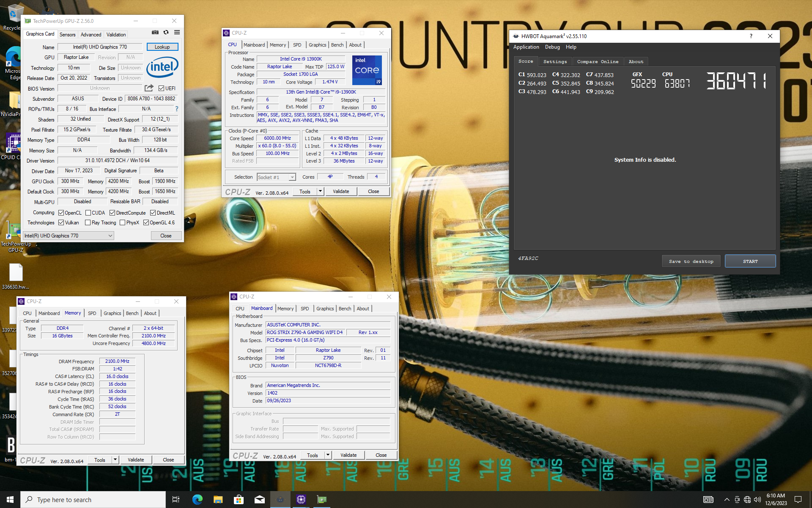Click START button in Aquamark
The image size is (812, 508).
[x=750, y=261]
